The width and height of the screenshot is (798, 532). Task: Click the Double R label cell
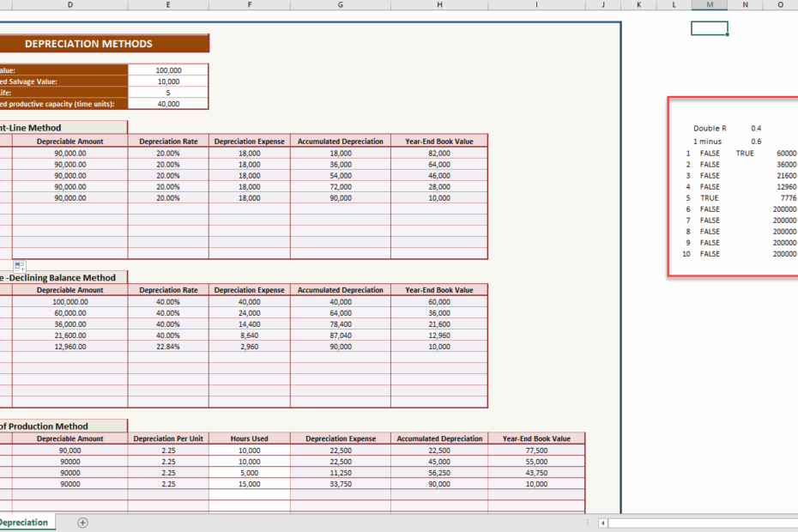point(710,129)
